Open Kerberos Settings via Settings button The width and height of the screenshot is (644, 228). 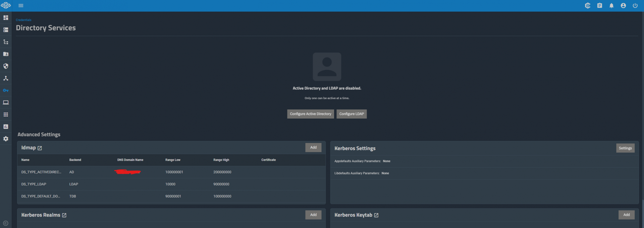(625, 148)
